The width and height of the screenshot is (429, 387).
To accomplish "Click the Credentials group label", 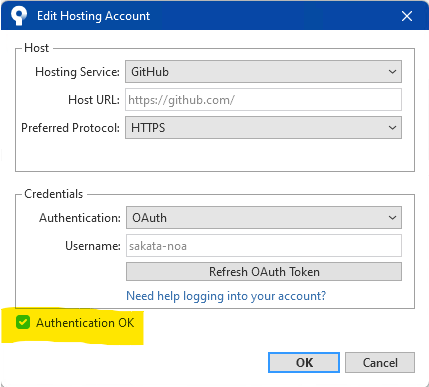I will tap(53, 194).
